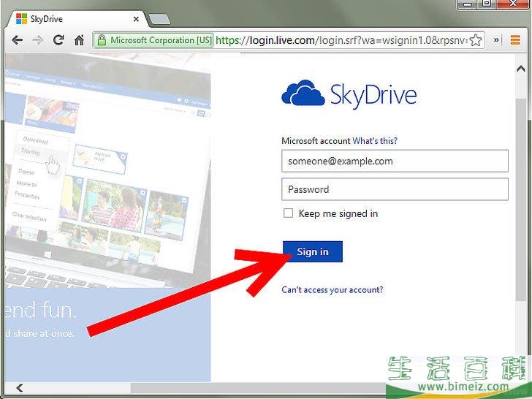Image resolution: width=532 pixels, height=399 pixels.
Task: Open Can't access your account? link
Action: tap(332, 289)
